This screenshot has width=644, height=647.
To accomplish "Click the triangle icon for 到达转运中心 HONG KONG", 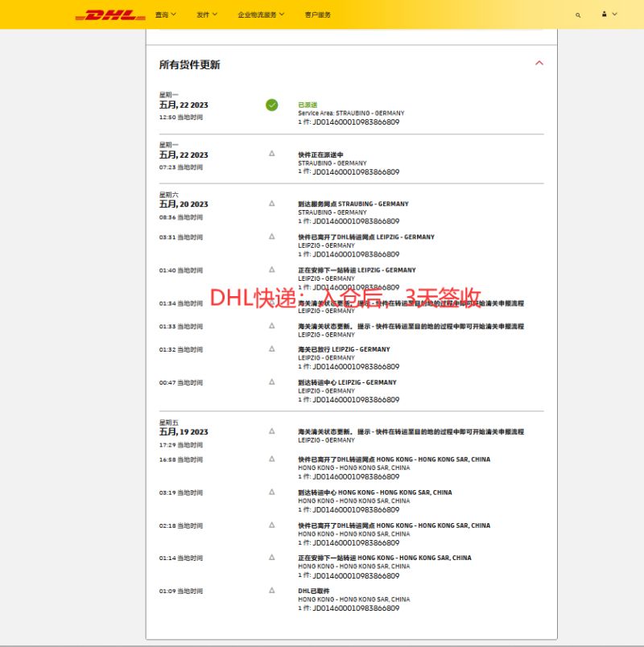I will (x=271, y=492).
